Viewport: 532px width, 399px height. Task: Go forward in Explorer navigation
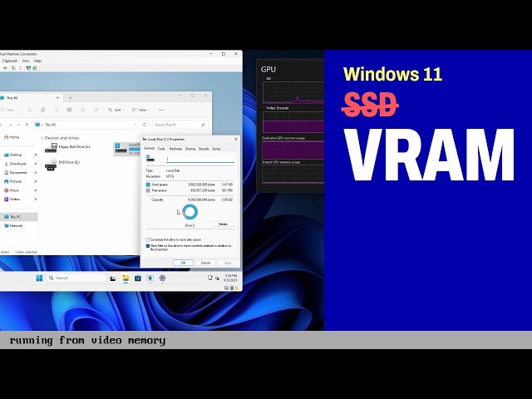(10, 125)
